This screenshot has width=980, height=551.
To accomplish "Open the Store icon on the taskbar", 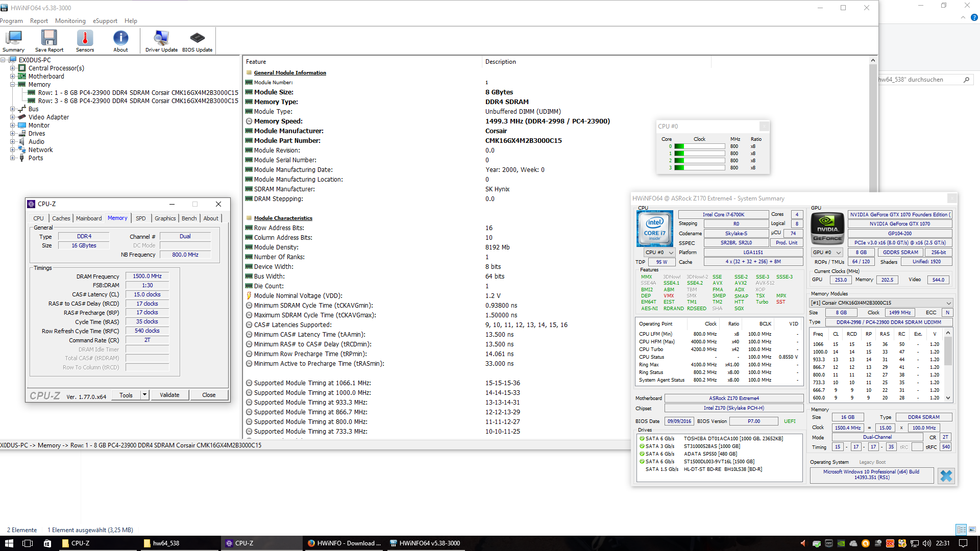I will click(x=47, y=543).
